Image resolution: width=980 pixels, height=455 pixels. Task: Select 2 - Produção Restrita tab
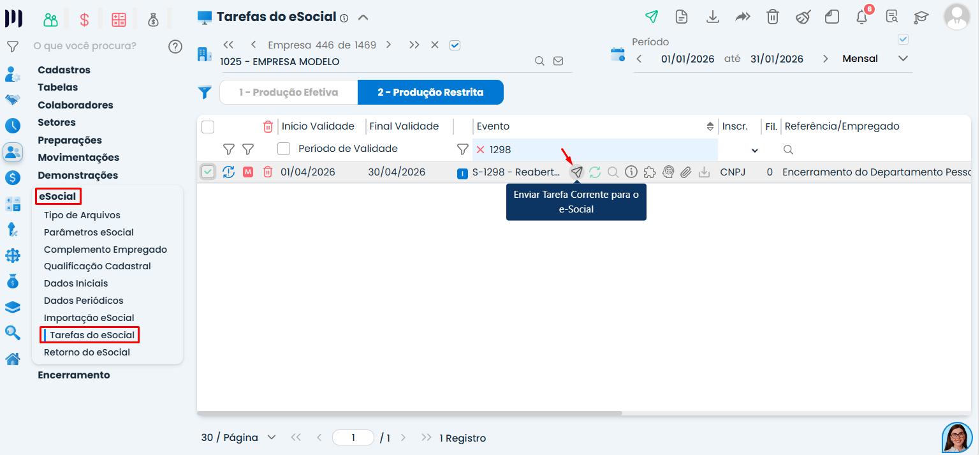430,92
